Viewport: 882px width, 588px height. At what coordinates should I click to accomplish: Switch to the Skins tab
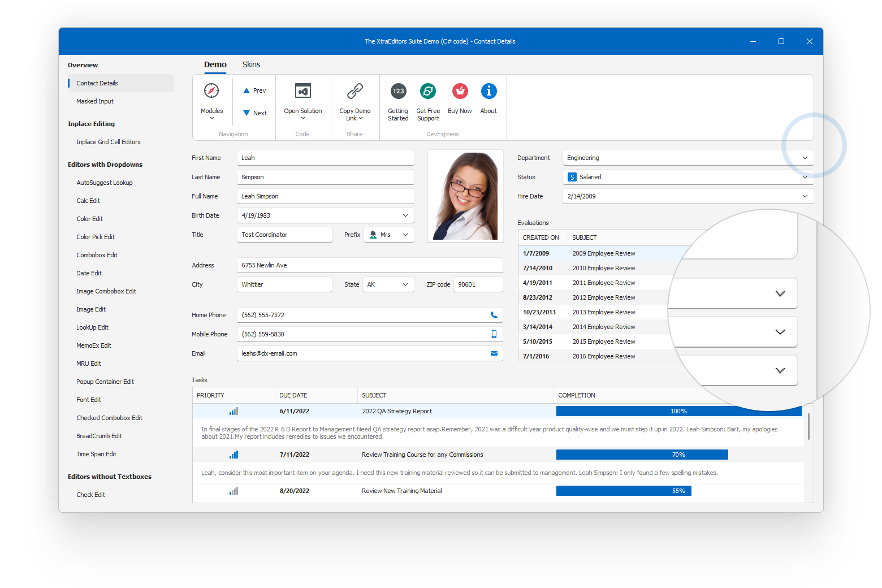coord(251,64)
